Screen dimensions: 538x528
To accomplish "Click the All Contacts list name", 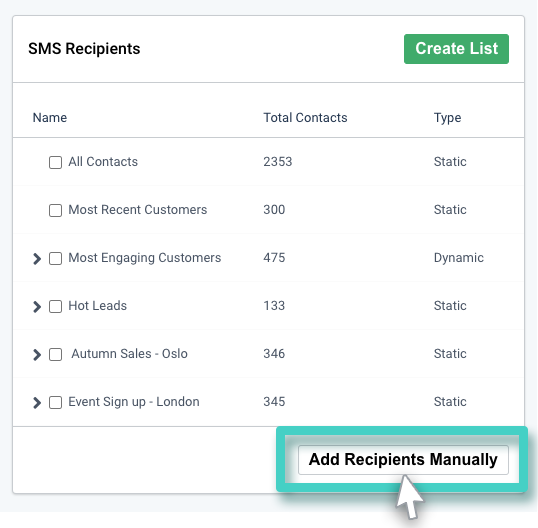I will pos(103,162).
